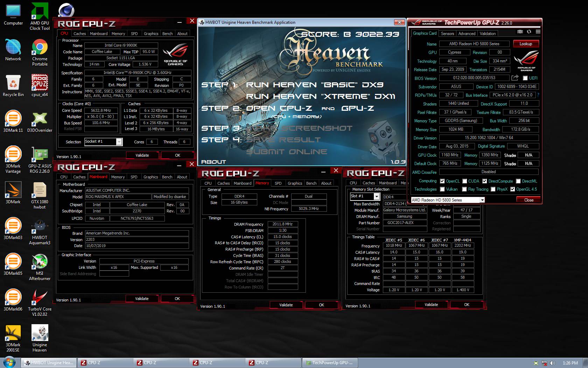Screen dimensions: 588x368
Task: Click the GPU Name field in GPU-Z
Action: coord(474,44)
